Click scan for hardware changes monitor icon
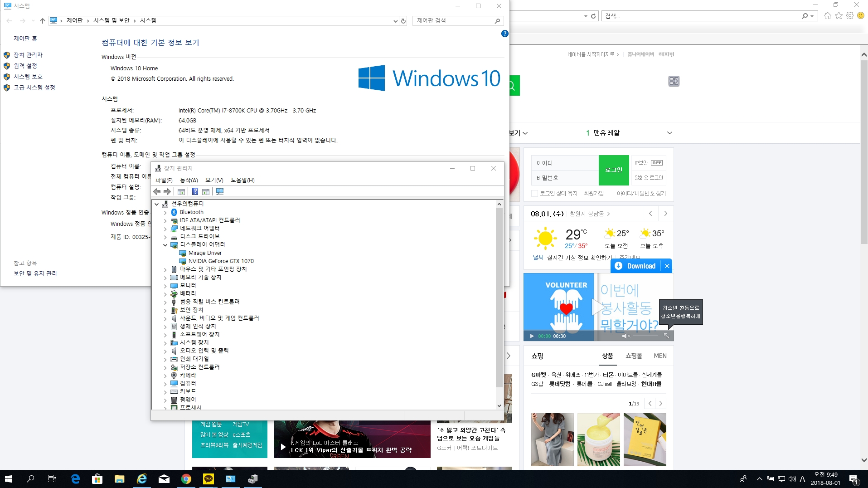 click(x=220, y=192)
